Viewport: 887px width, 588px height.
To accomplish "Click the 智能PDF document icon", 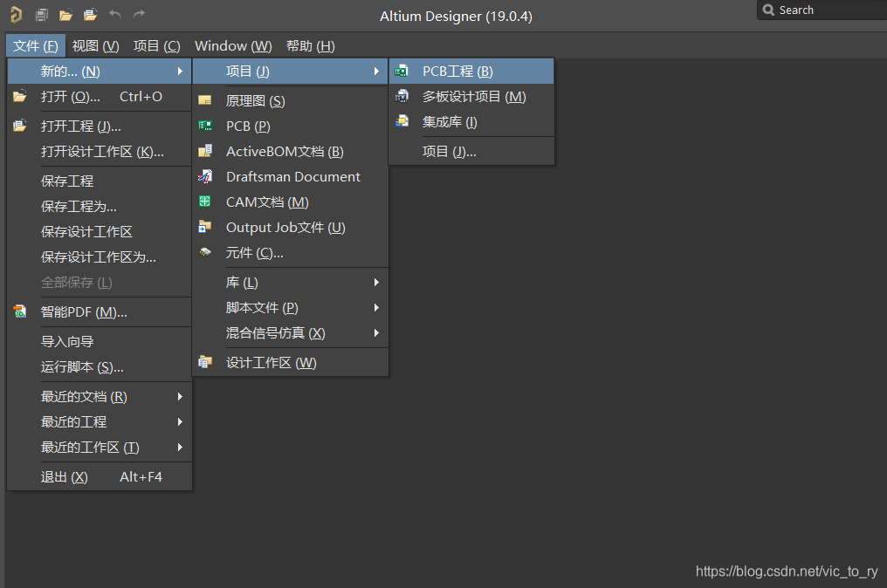I will tap(20, 311).
